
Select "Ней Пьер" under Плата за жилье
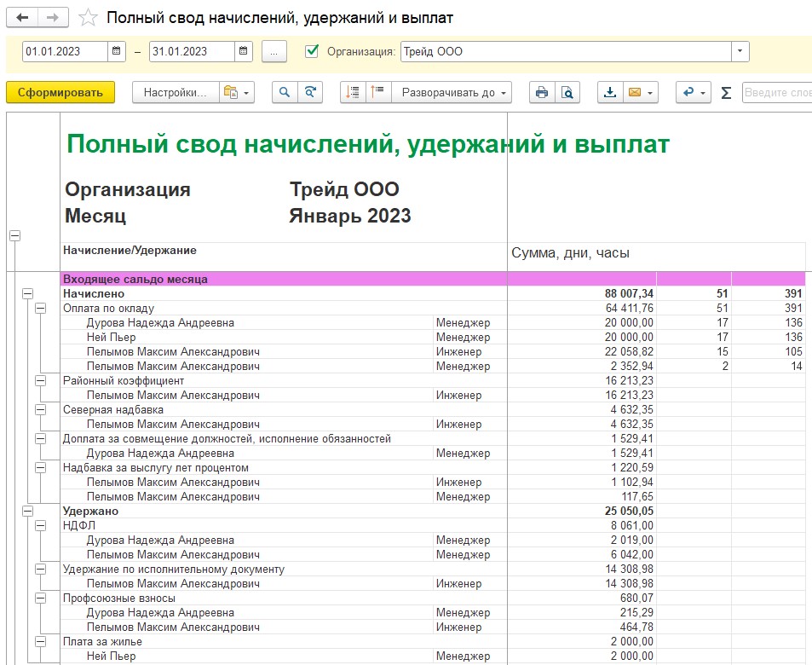pyautogui.click(x=112, y=656)
